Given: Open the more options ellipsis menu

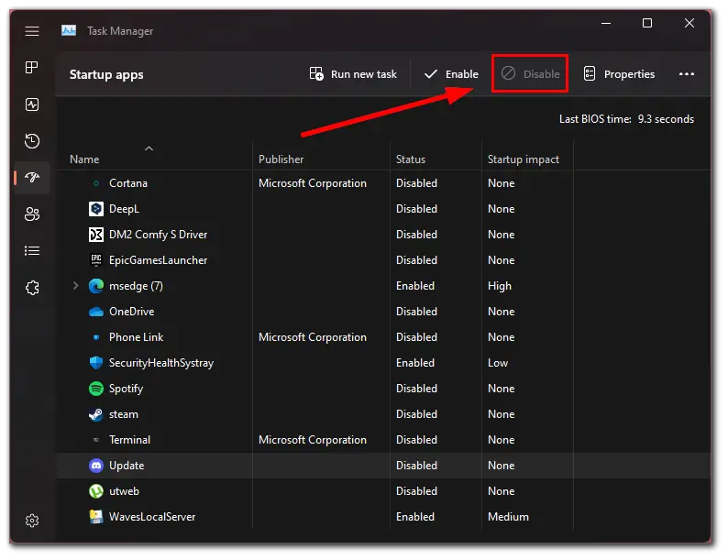Looking at the screenshot, I should (686, 74).
